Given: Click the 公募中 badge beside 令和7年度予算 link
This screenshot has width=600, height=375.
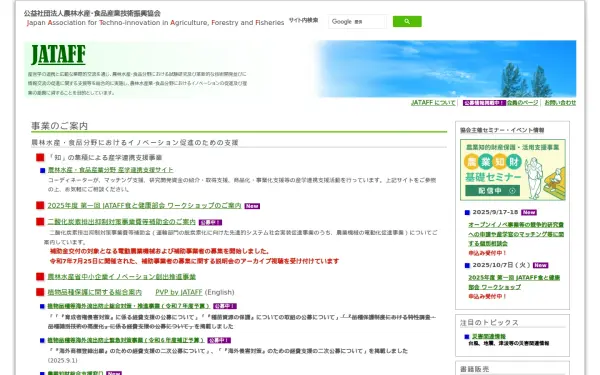Looking at the screenshot, I should pyautogui.click(x=225, y=307).
